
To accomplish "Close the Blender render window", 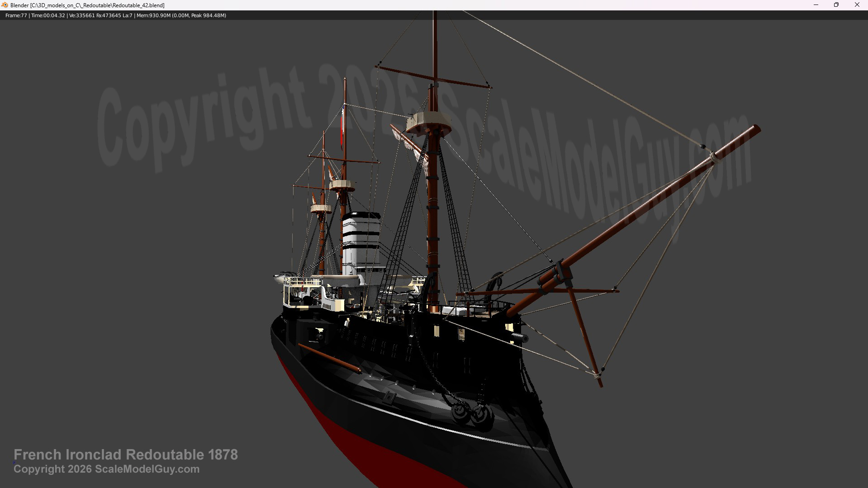I will tap(857, 5).
